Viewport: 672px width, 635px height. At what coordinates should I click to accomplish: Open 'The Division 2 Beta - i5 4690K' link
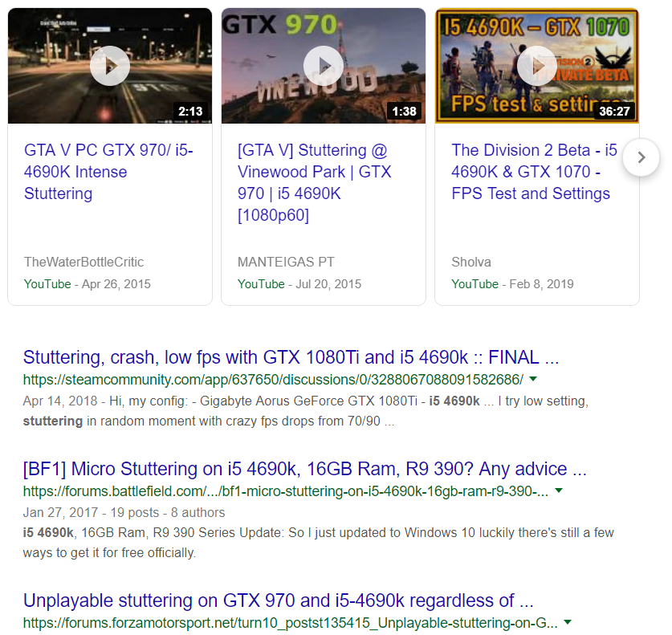(x=534, y=172)
